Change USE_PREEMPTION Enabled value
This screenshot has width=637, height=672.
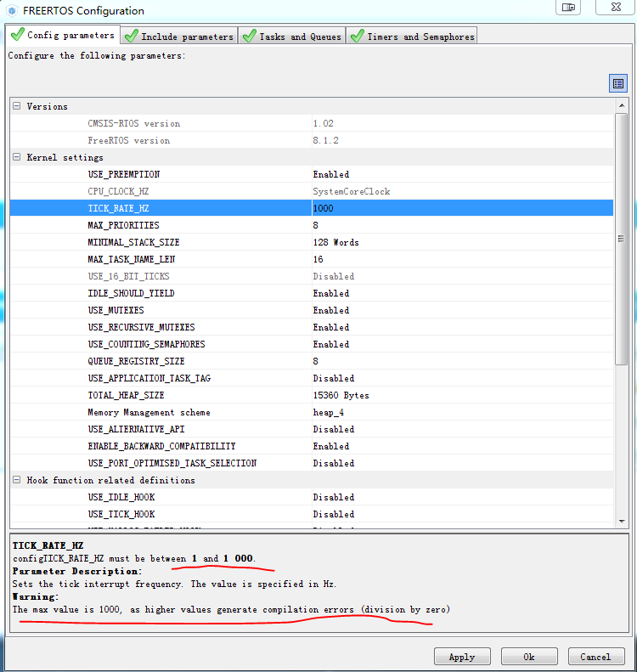pos(463,174)
